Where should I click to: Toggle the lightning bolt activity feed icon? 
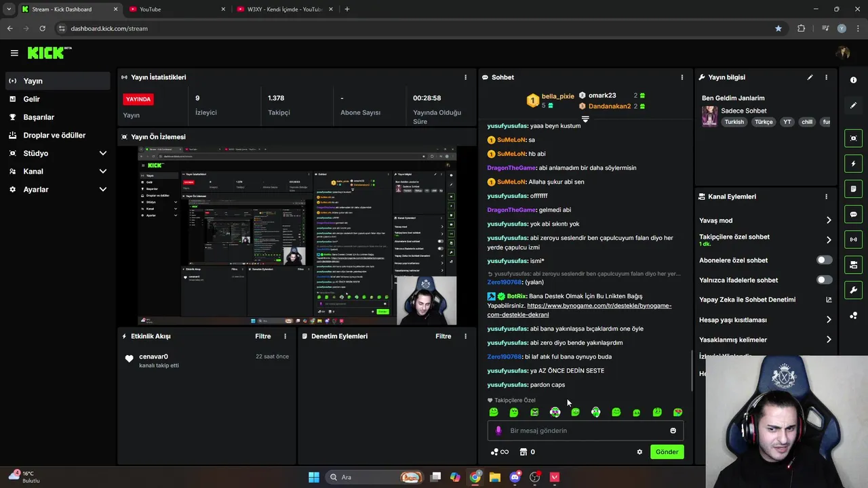coord(853,163)
